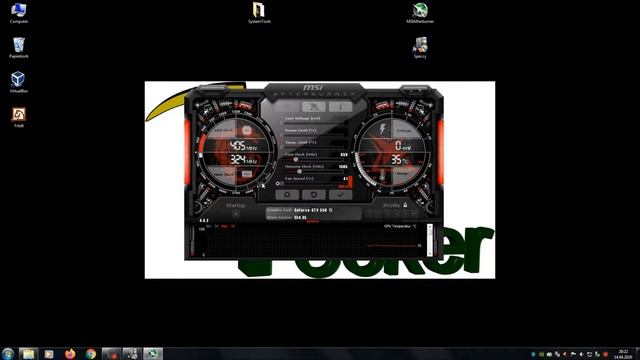
Task: Launch Firefox from the taskbar
Action: coord(70,353)
